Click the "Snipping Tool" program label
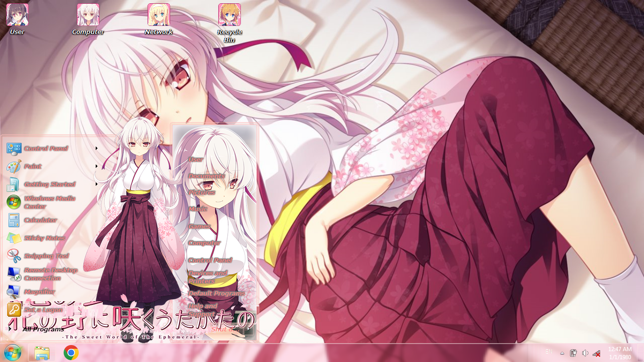The height and width of the screenshot is (362, 644). [x=47, y=256]
